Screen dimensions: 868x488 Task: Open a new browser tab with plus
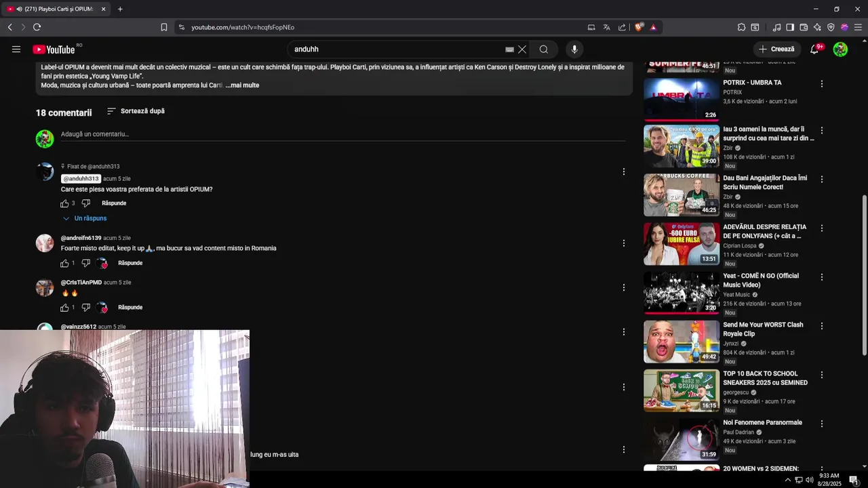pos(120,9)
